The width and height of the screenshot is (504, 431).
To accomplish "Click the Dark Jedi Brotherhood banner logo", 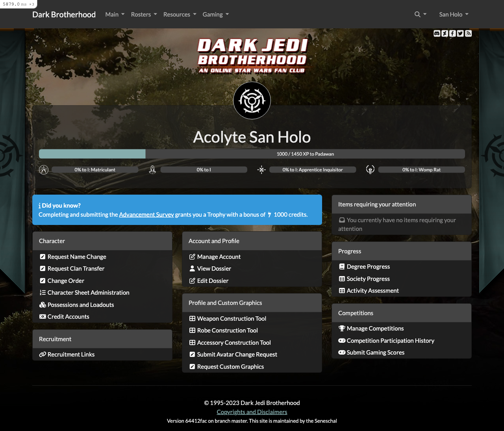I will pyautogui.click(x=252, y=56).
